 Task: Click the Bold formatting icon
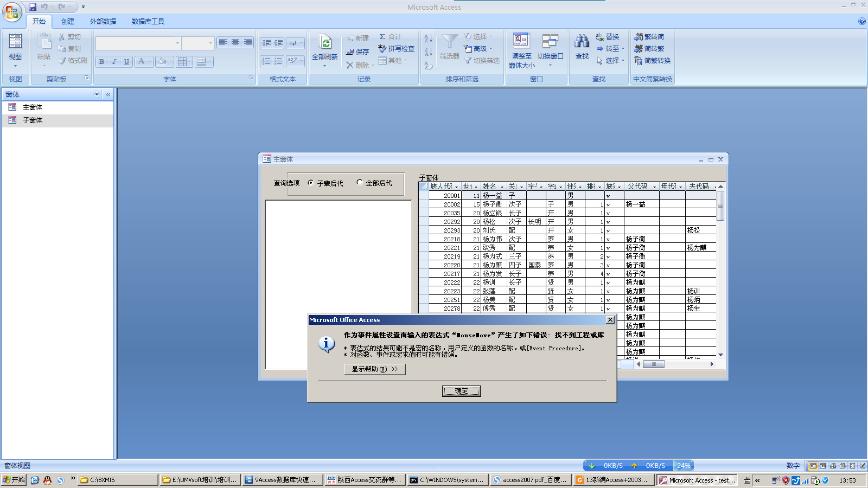click(x=101, y=61)
